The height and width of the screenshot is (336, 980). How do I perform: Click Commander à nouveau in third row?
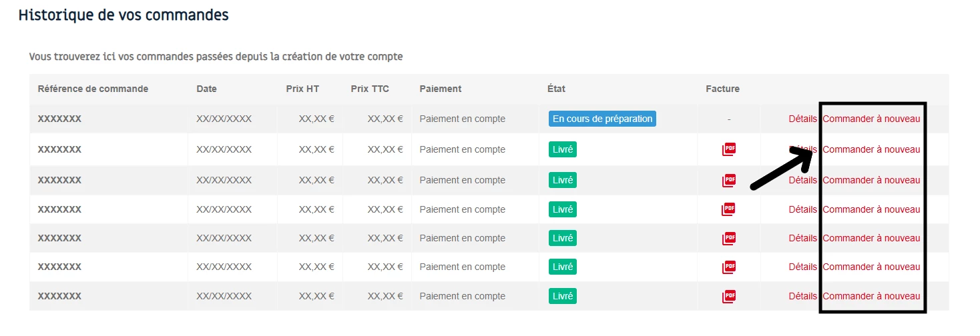pyautogui.click(x=871, y=180)
